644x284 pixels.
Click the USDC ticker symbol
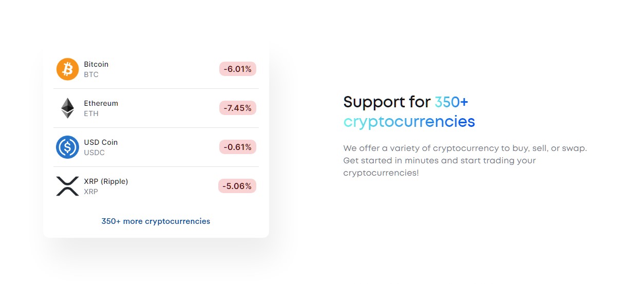(93, 153)
